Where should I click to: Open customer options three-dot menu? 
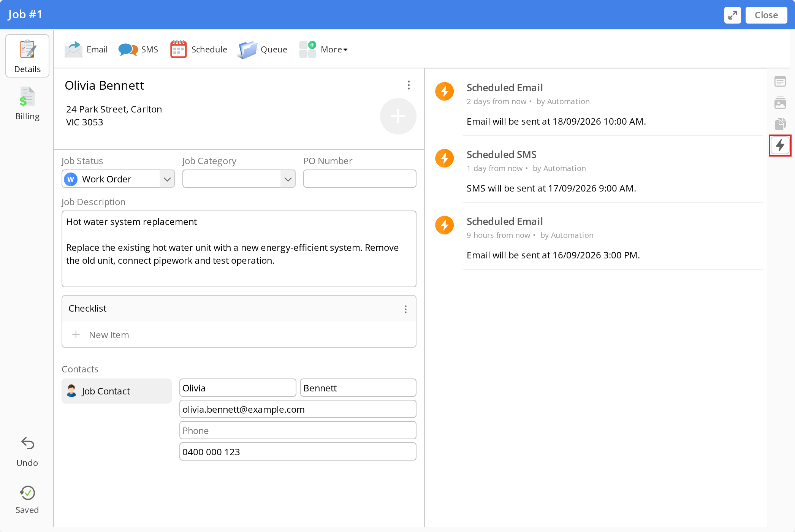point(409,85)
